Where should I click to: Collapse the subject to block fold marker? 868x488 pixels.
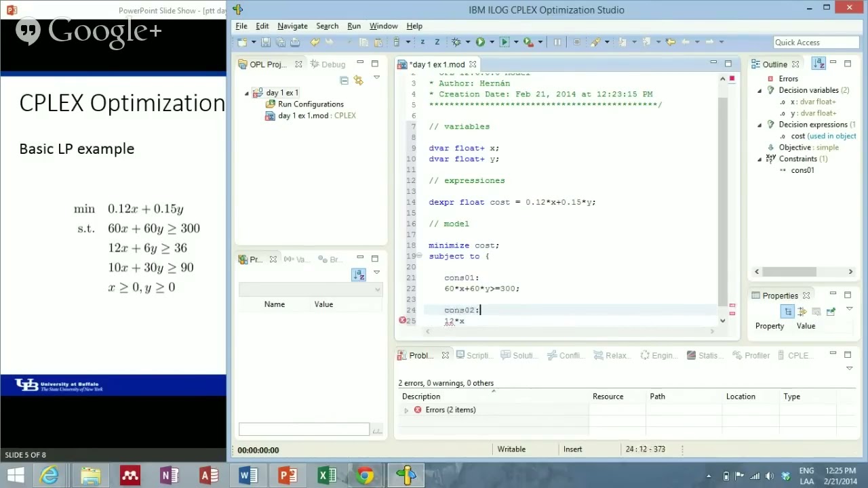(419, 256)
